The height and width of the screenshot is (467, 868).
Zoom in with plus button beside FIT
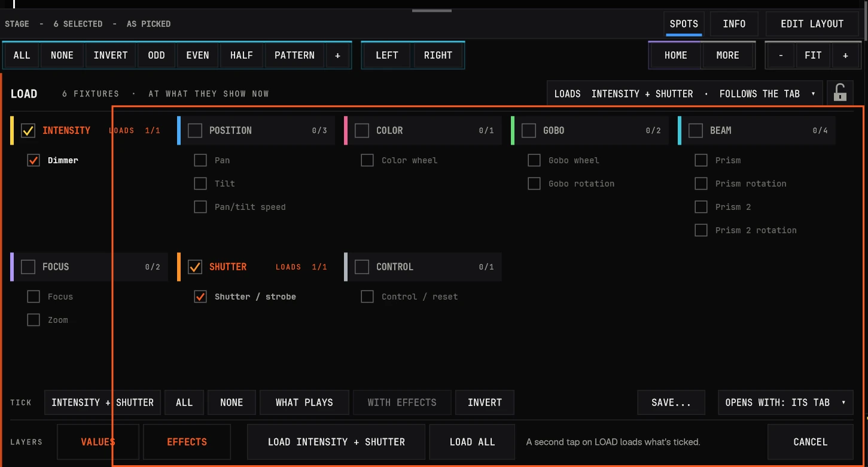point(845,55)
